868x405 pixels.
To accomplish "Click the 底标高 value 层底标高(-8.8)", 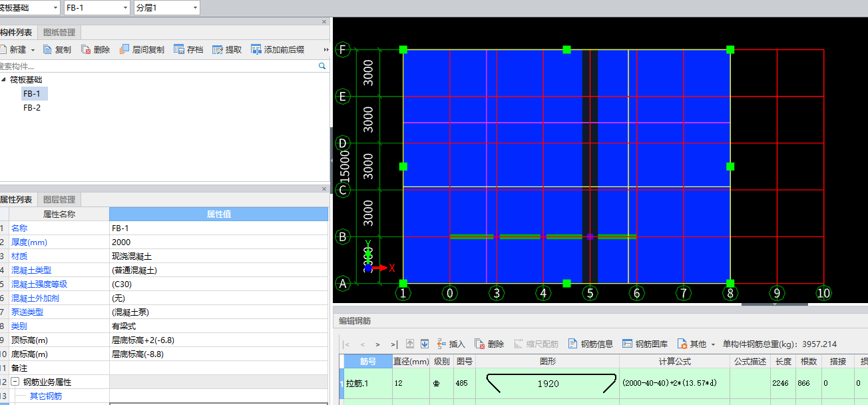I will 218,354.
